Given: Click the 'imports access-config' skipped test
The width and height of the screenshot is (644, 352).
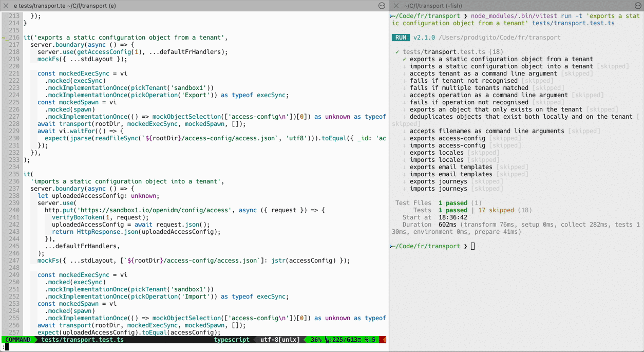Looking at the screenshot, I should 447,145.
